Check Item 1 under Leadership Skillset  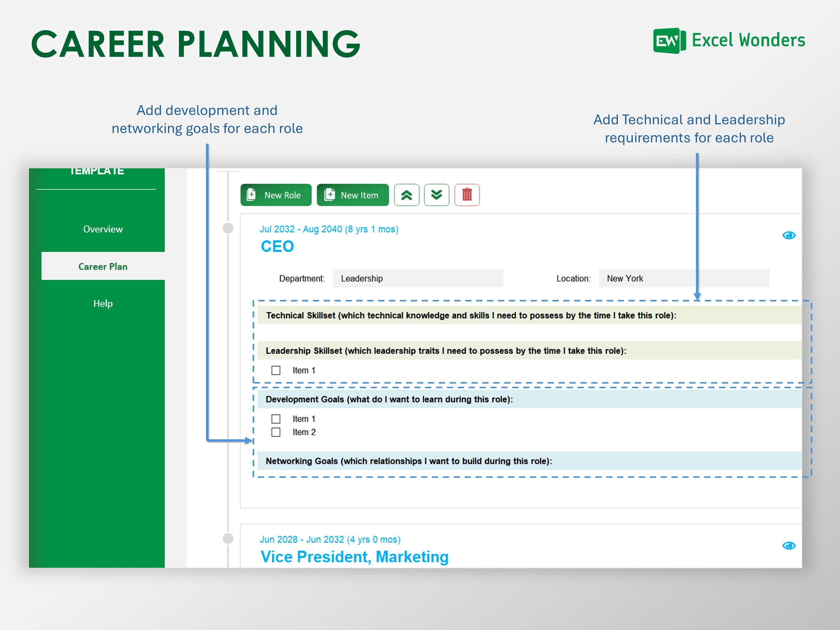pos(276,370)
